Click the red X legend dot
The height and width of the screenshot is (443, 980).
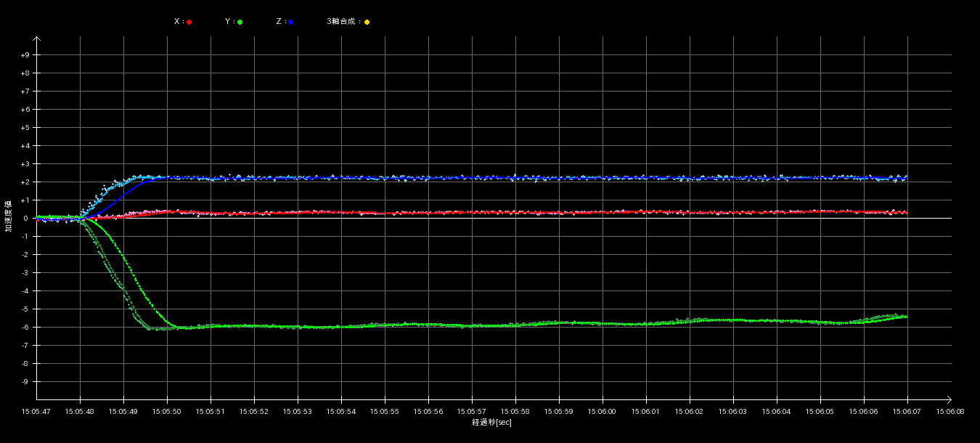[x=189, y=23]
